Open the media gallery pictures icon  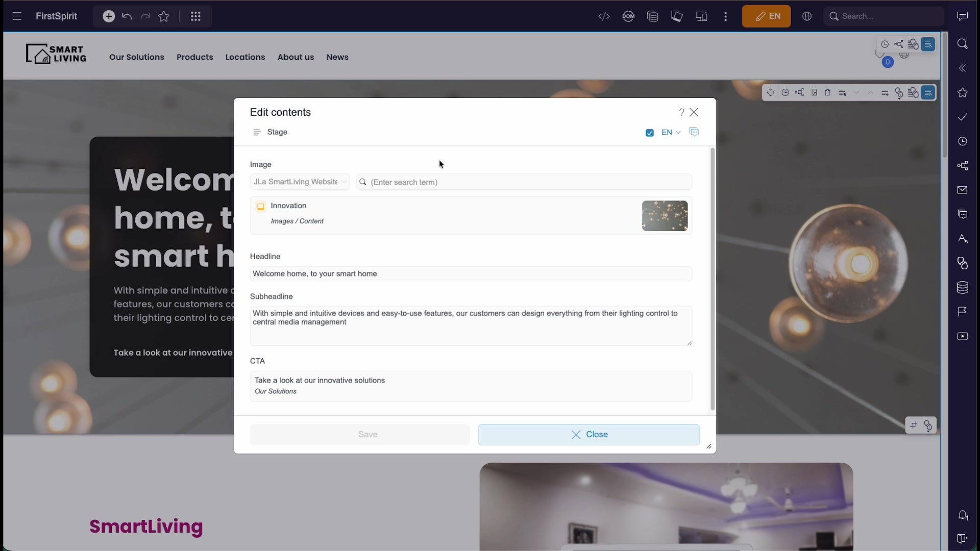point(677,16)
